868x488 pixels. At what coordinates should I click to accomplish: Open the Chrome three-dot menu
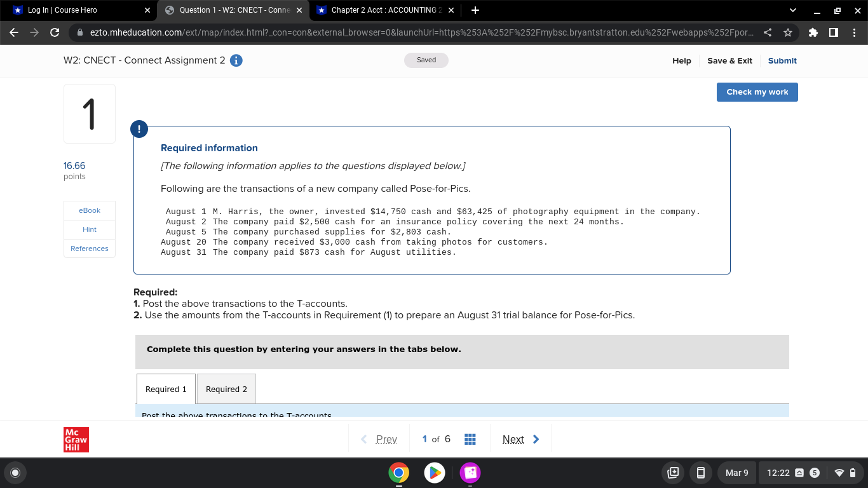pos(854,32)
